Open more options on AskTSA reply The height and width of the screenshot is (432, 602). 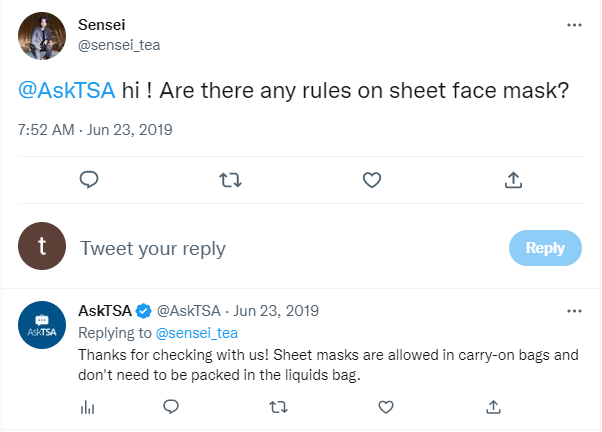click(574, 311)
